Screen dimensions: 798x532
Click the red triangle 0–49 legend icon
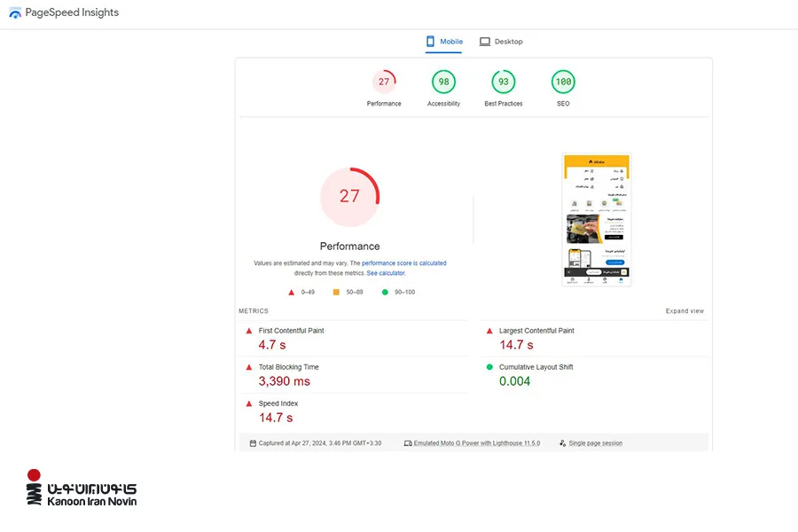(x=291, y=293)
